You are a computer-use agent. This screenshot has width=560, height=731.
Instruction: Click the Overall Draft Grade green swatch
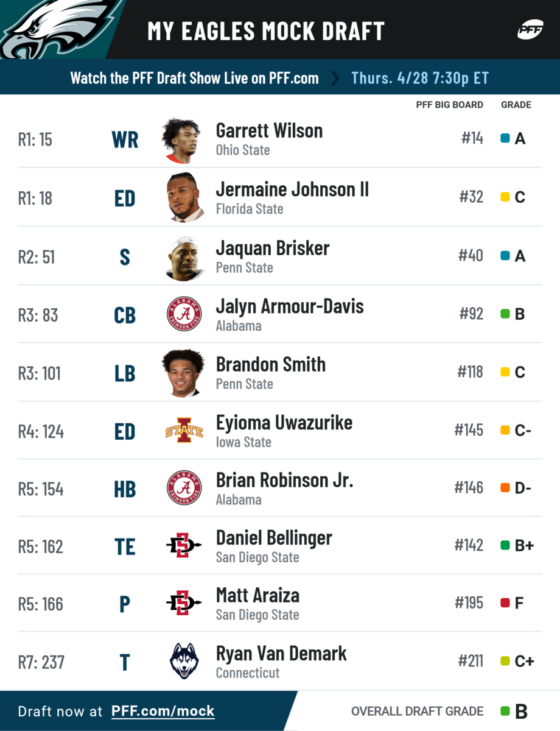point(505,711)
